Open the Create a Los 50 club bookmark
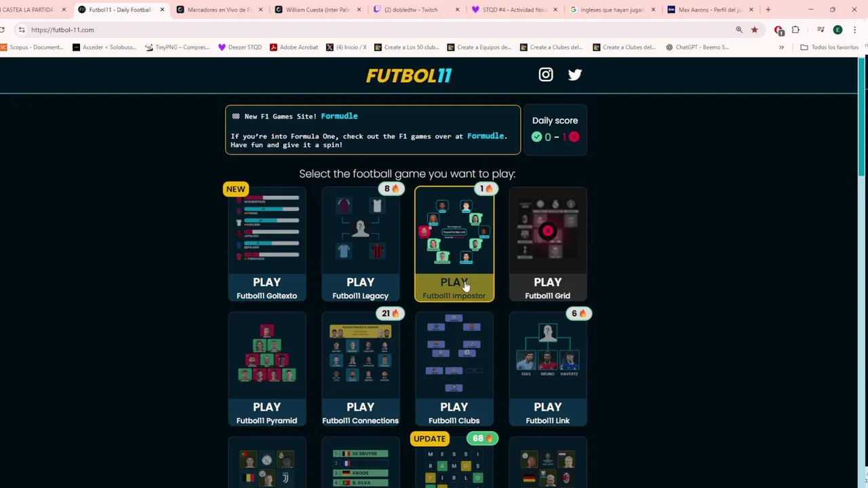Image resolution: width=868 pixels, height=488 pixels. pos(406,47)
